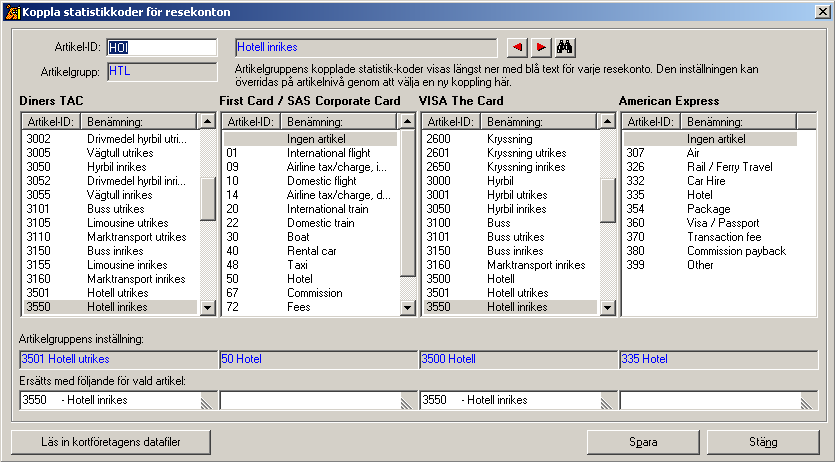Select 72 Fees
Image resolution: width=835 pixels, height=462 pixels.
(310, 307)
